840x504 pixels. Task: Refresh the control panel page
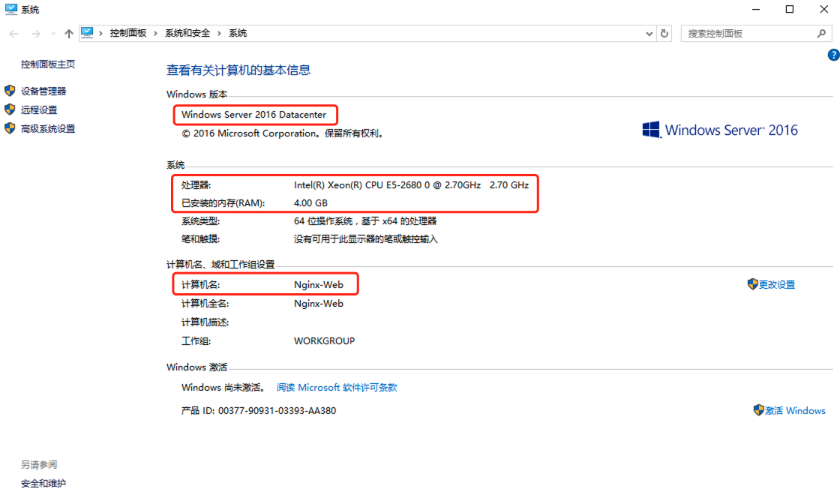[664, 33]
